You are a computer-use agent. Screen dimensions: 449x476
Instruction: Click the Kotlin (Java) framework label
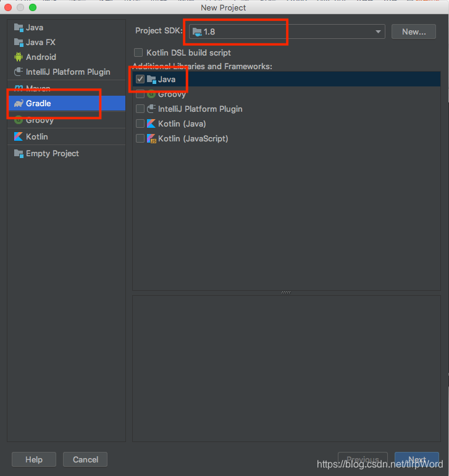(182, 123)
